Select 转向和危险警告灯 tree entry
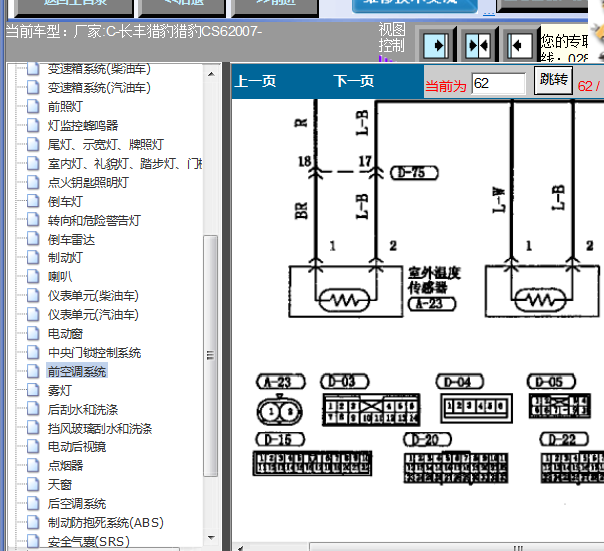This screenshot has height=551, width=604. click(94, 220)
